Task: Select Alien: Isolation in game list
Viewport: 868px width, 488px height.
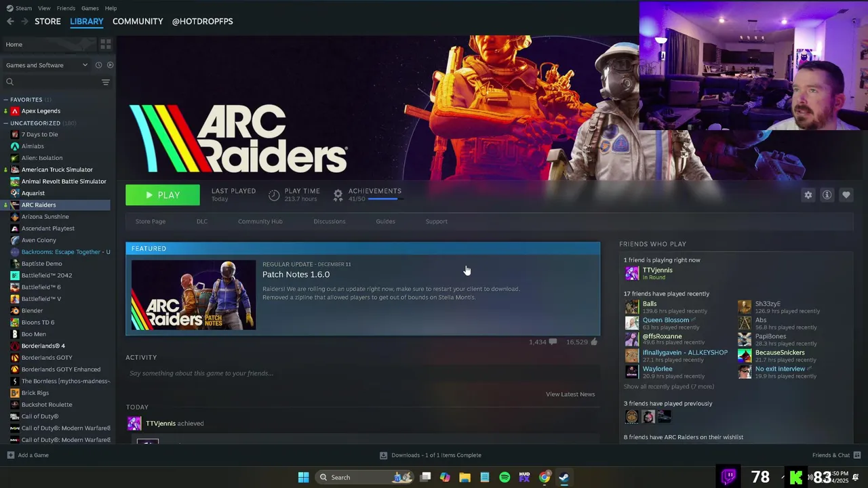Action: click(x=41, y=158)
